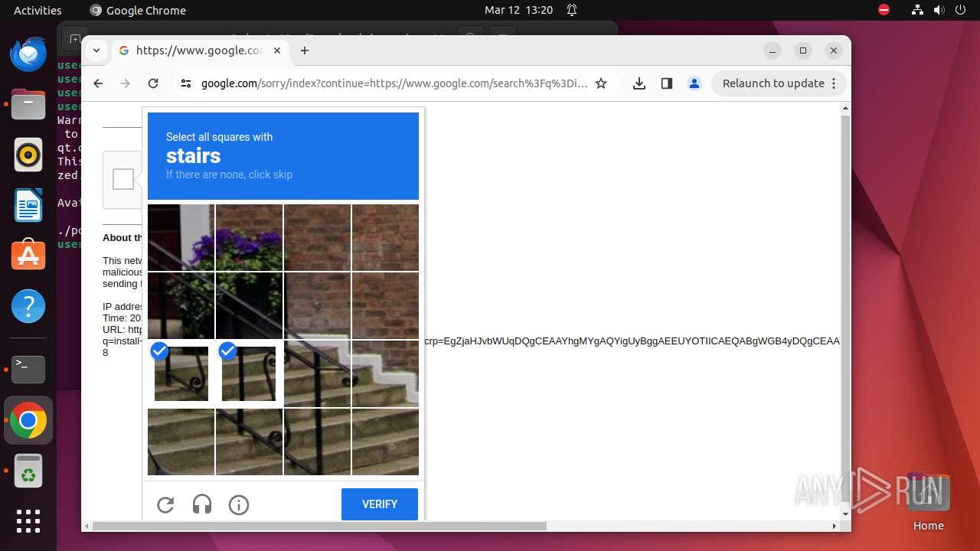Select the top-right brick wall tile
Viewport: 980px width, 551px height.
coord(385,237)
